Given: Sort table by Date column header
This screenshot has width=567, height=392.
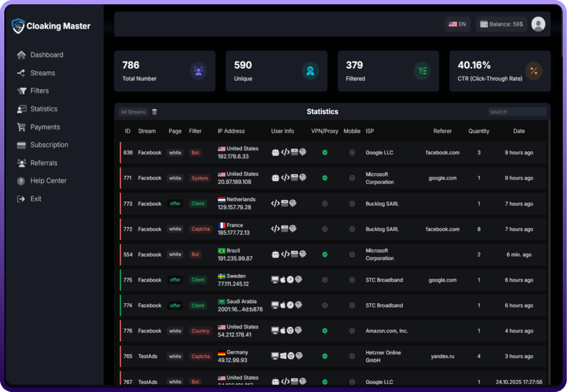Looking at the screenshot, I should [x=518, y=131].
